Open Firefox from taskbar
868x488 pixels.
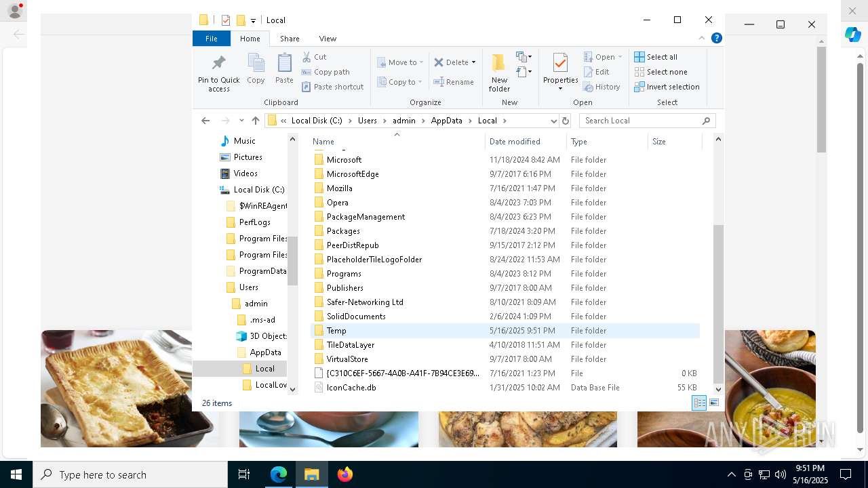(344, 474)
